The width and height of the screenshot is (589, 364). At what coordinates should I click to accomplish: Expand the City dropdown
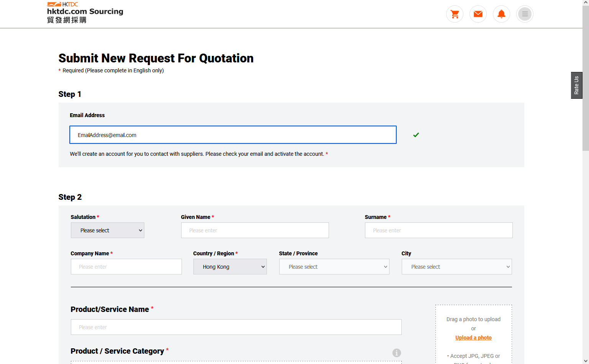457,267
